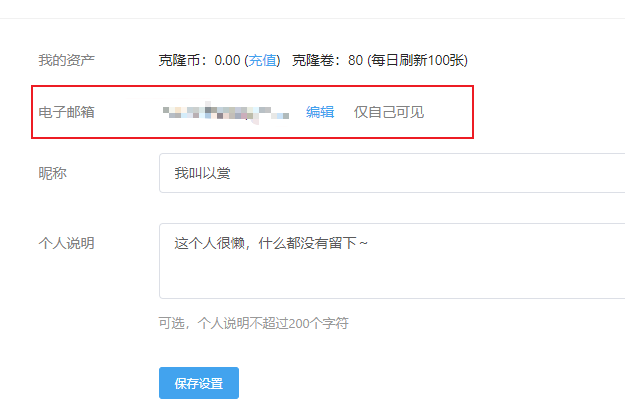This screenshot has height=414, width=625.
Task: Click the 仅自己可见 text
Action: tap(389, 112)
